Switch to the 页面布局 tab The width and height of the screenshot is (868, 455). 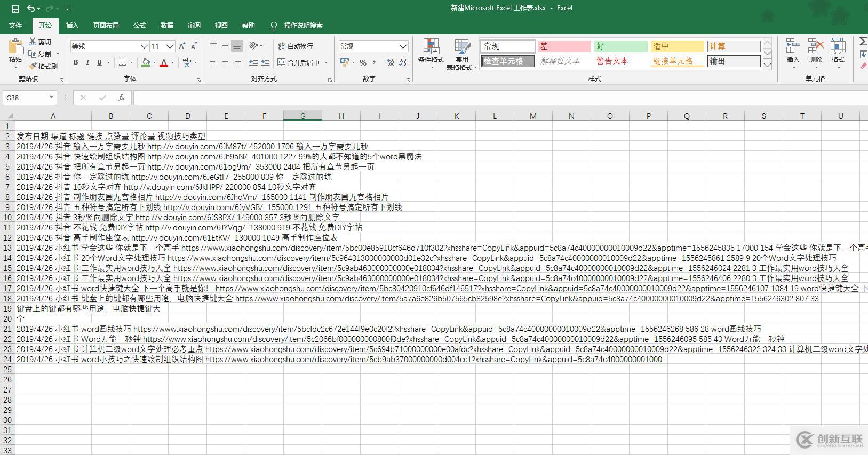106,26
